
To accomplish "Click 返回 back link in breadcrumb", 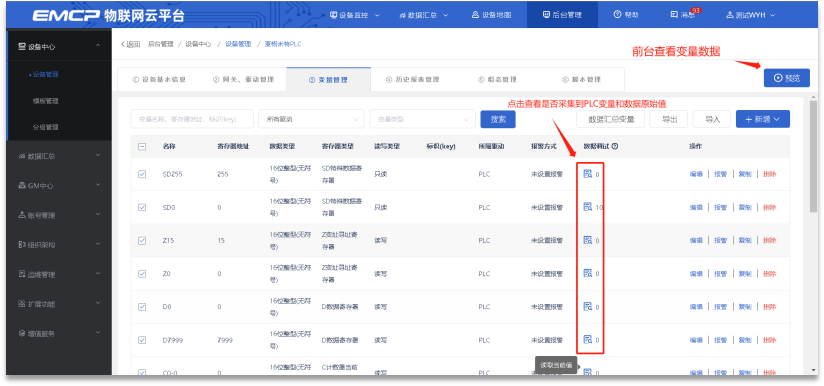I will [x=130, y=44].
